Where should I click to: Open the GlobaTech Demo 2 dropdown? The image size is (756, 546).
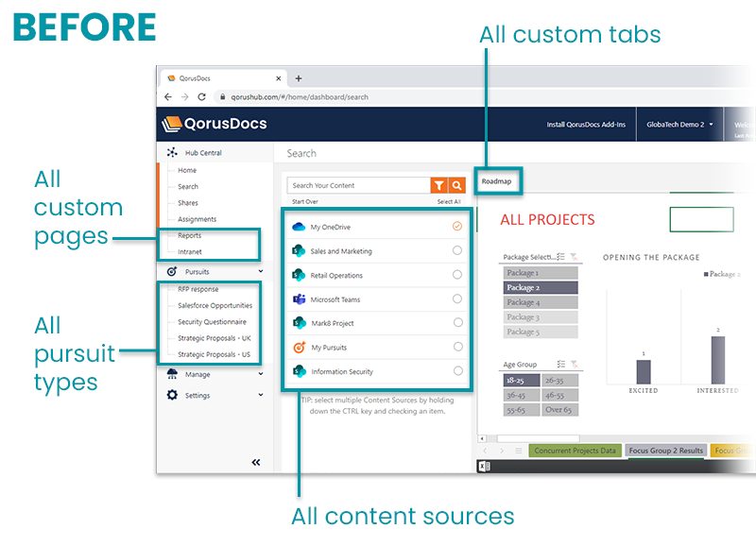(679, 124)
